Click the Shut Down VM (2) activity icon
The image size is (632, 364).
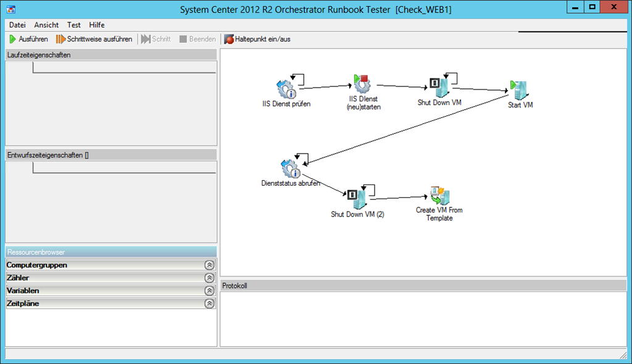(357, 199)
